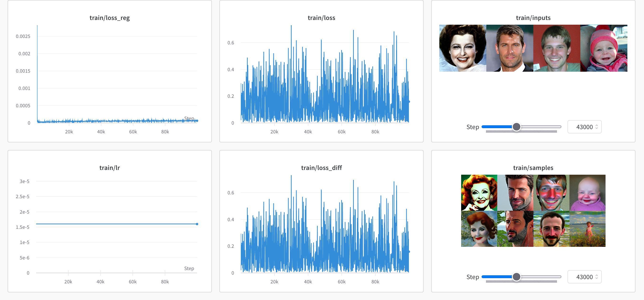This screenshot has width=644, height=300.
Task: Open the young man on red background image
Action: (557, 48)
